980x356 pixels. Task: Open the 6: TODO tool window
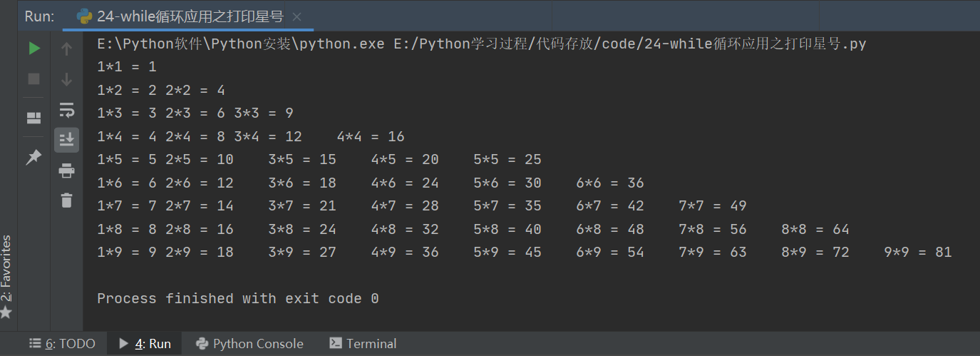[62, 344]
